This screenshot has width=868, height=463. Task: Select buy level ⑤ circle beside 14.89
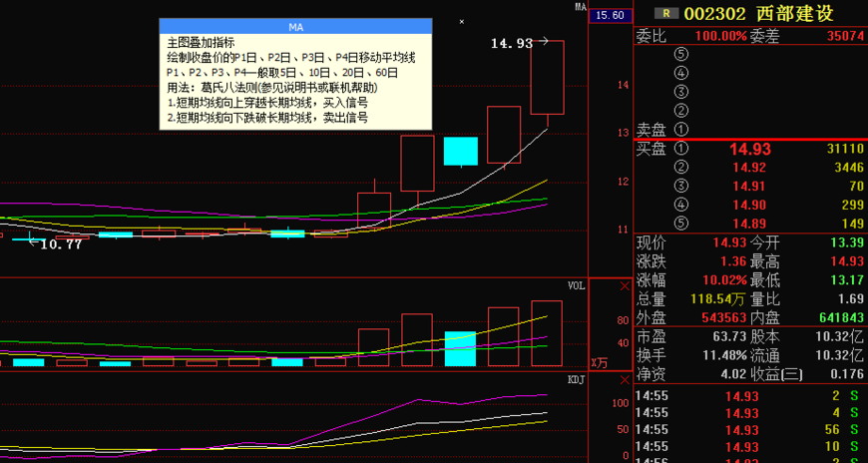click(x=681, y=224)
